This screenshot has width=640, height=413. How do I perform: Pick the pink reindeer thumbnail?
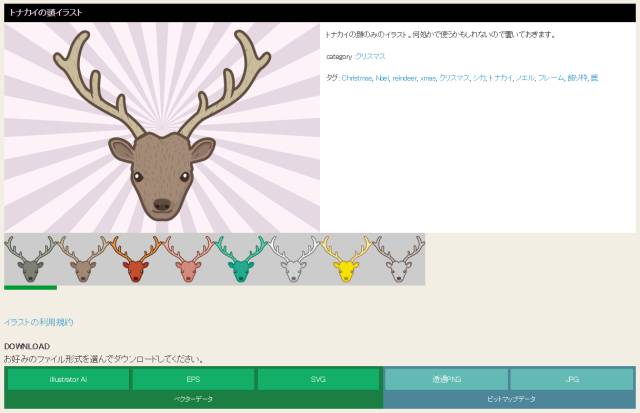(x=187, y=260)
